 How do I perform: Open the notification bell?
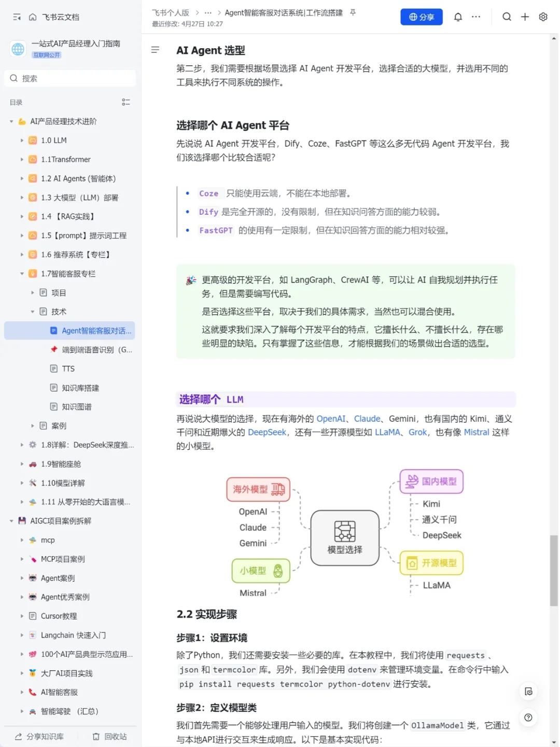click(458, 17)
